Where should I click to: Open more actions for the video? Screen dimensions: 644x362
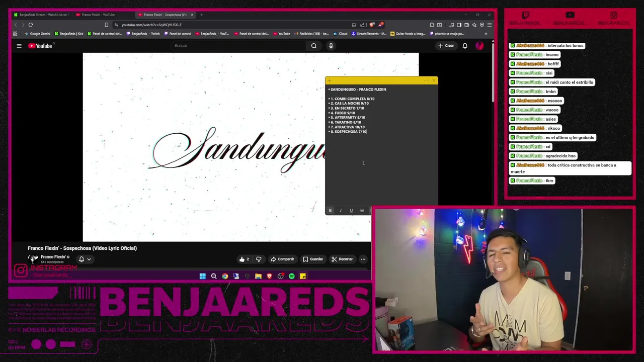pyautogui.click(x=363, y=259)
